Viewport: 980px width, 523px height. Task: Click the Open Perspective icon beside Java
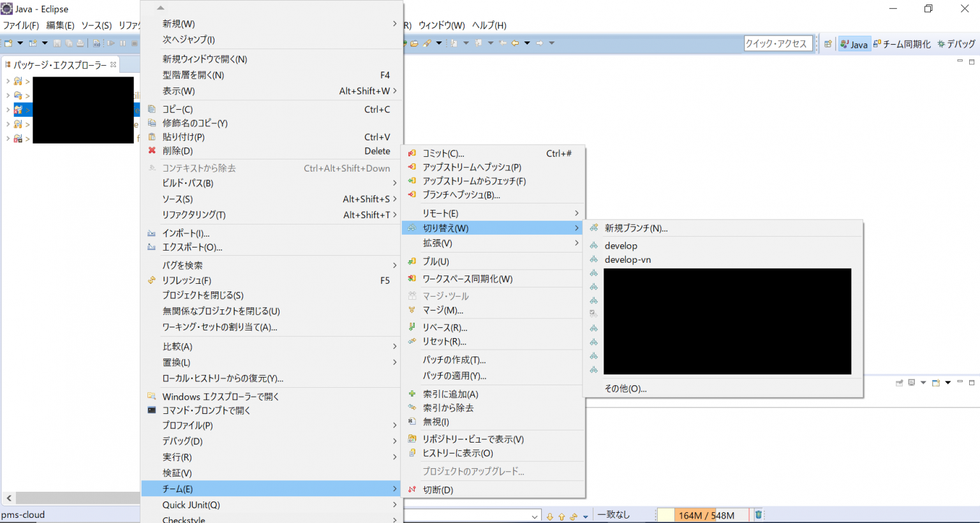coord(829,44)
